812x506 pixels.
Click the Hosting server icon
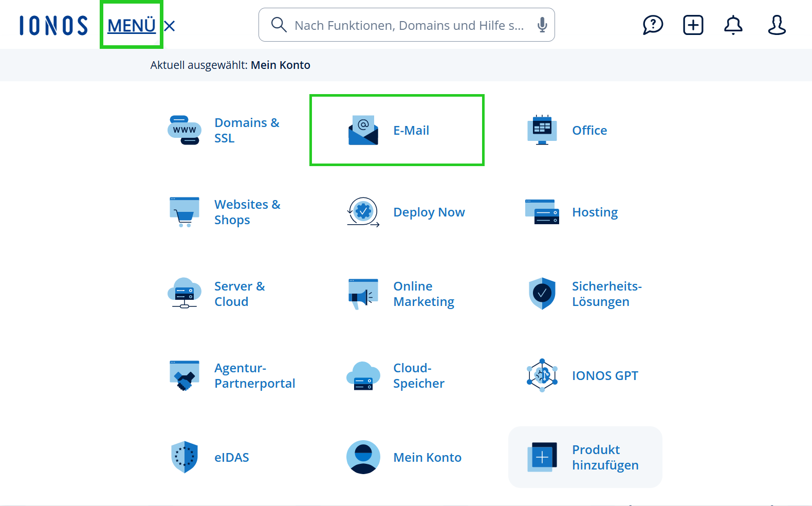pos(542,212)
